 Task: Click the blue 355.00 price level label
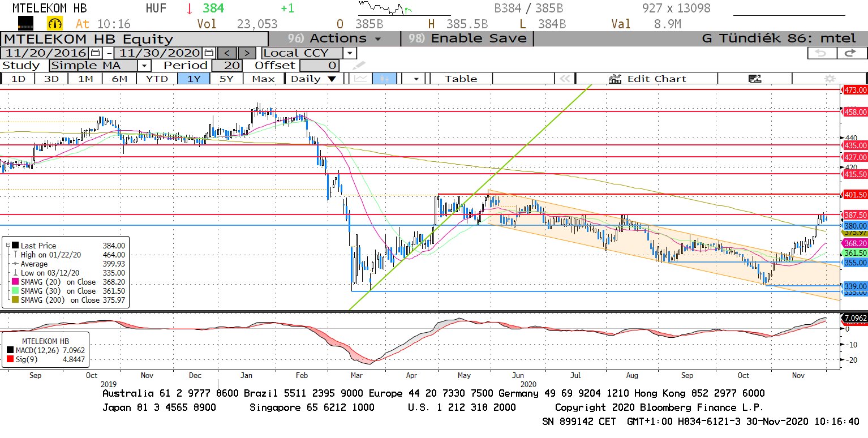855,263
